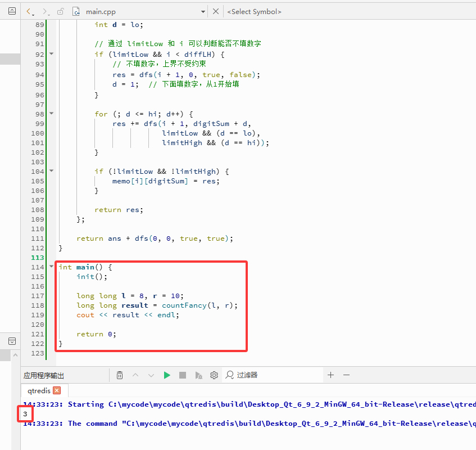This screenshot has width=476, height=450.
Task: Fold the main function at line 114
Action: click(52, 267)
